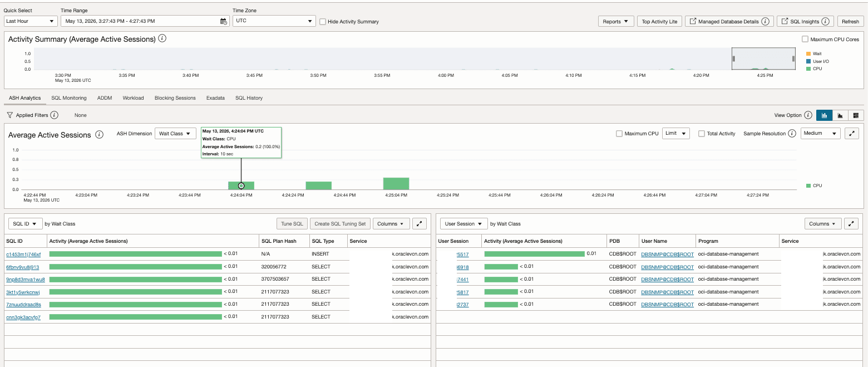Open the Sample Resolution Medium dropdown

pyautogui.click(x=821, y=133)
